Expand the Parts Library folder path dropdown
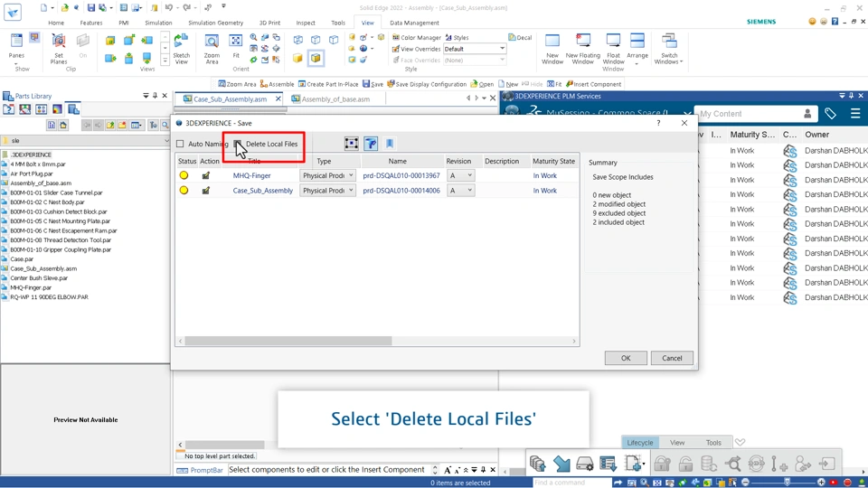The height and width of the screenshot is (488, 868). 166,141
